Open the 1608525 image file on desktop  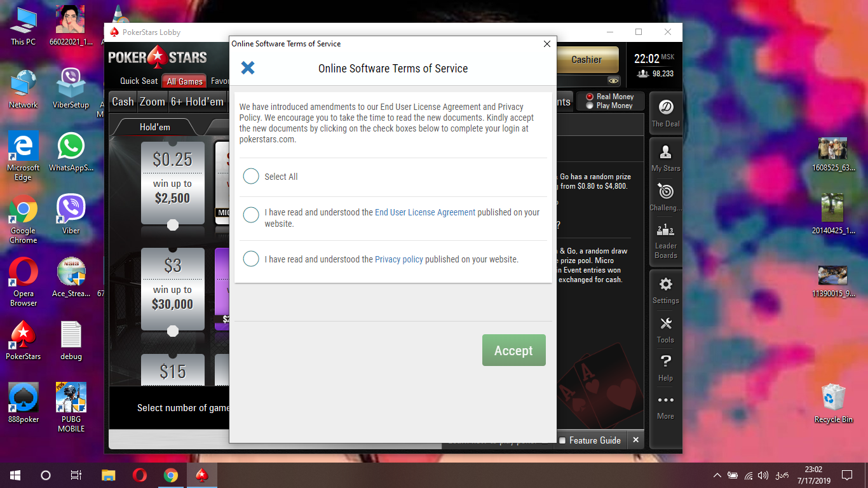coord(833,155)
